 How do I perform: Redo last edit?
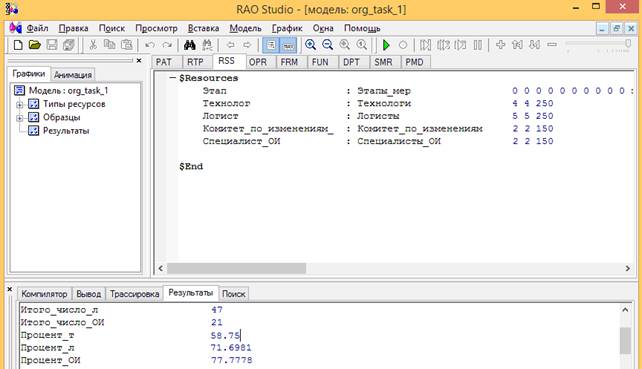pyautogui.click(x=167, y=45)
